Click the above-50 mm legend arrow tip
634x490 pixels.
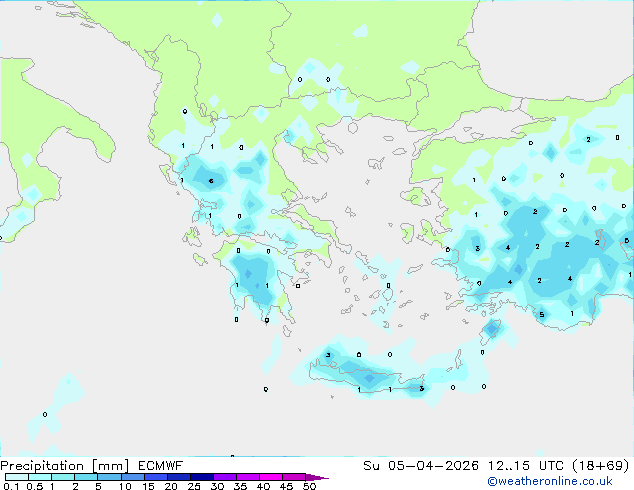click(317, 477)
